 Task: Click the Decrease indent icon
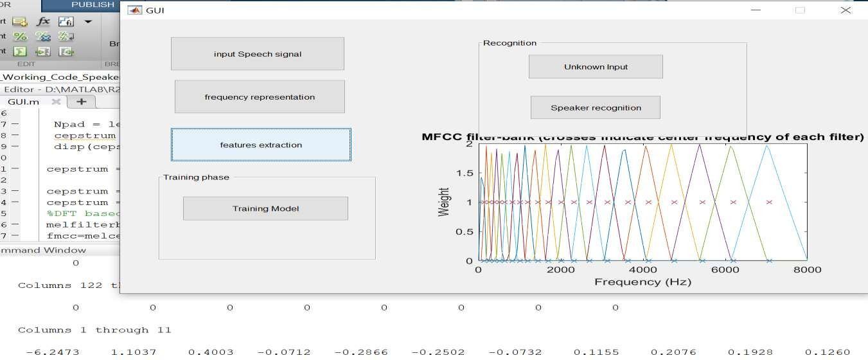point(66,51)
